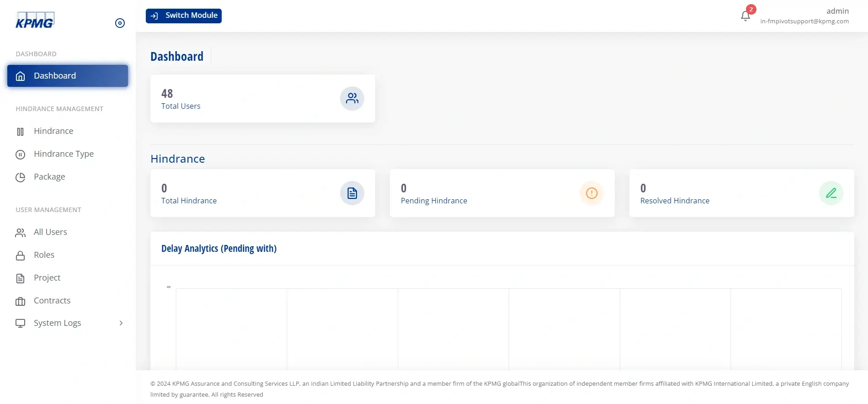
Task: Expand the System Logs submenu arrow
Action: point(121,323)
